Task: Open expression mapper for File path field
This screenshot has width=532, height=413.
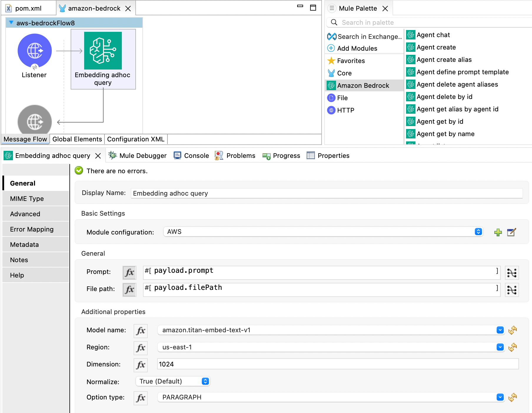Action: (x=512, y=290)
